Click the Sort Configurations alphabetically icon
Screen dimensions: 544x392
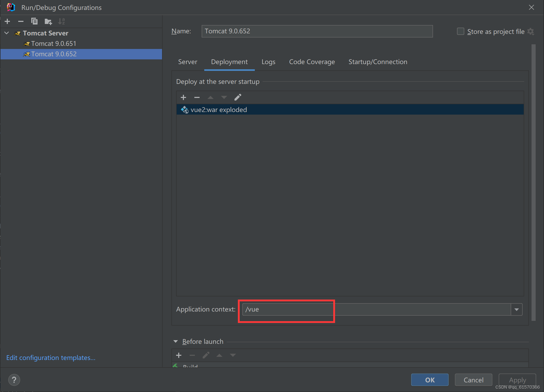(x=61, y=21)
